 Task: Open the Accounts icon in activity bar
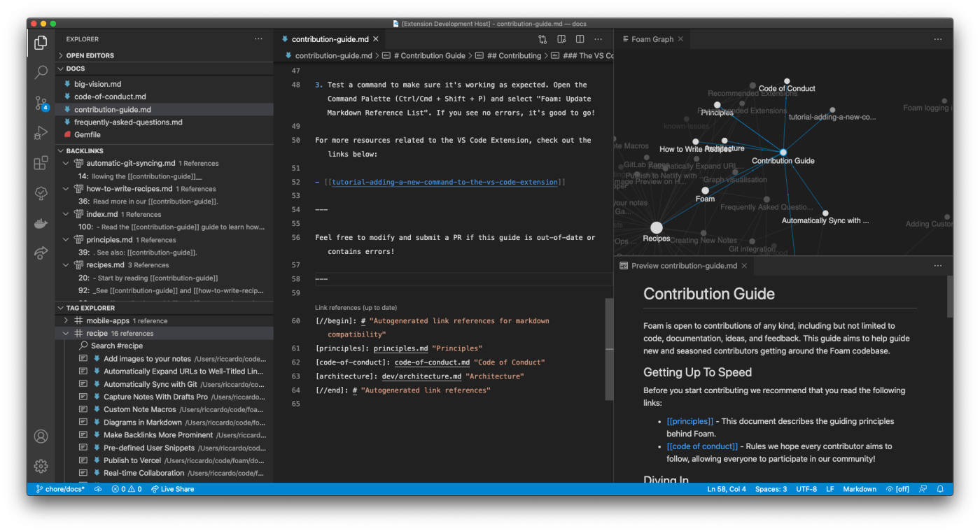41,437
